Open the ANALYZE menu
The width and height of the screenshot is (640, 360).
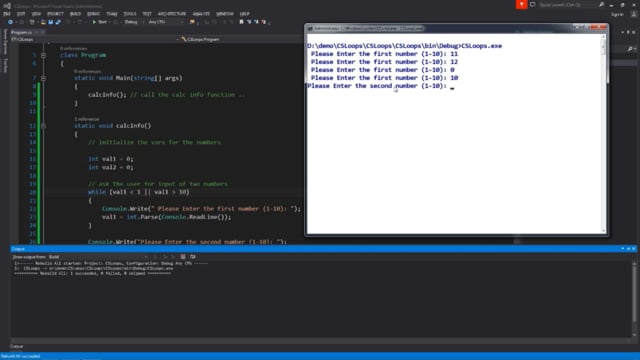201,14
